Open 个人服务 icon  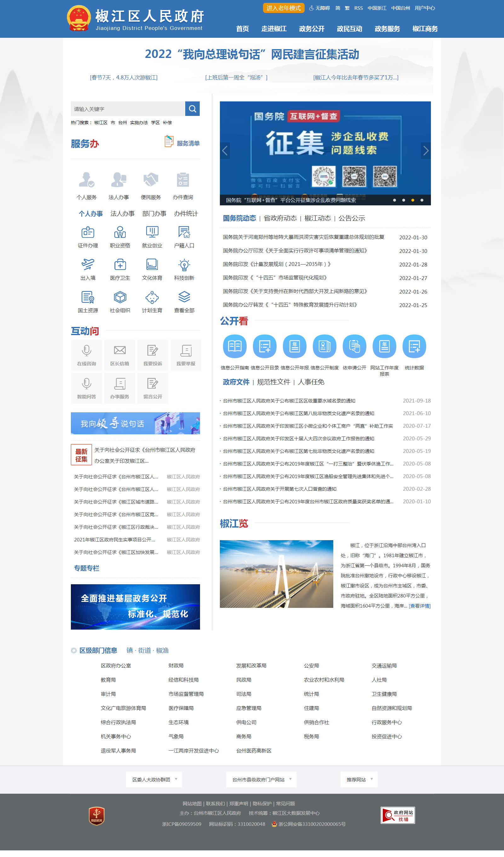86,180
